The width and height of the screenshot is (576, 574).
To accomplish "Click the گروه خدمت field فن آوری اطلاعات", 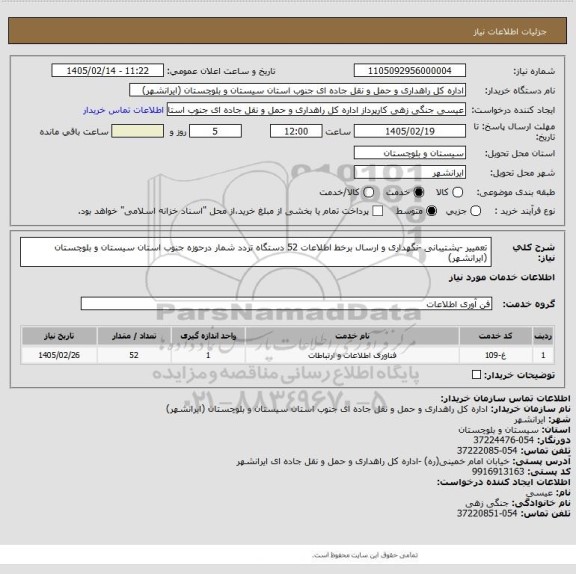I will click(x=286, y=304).
